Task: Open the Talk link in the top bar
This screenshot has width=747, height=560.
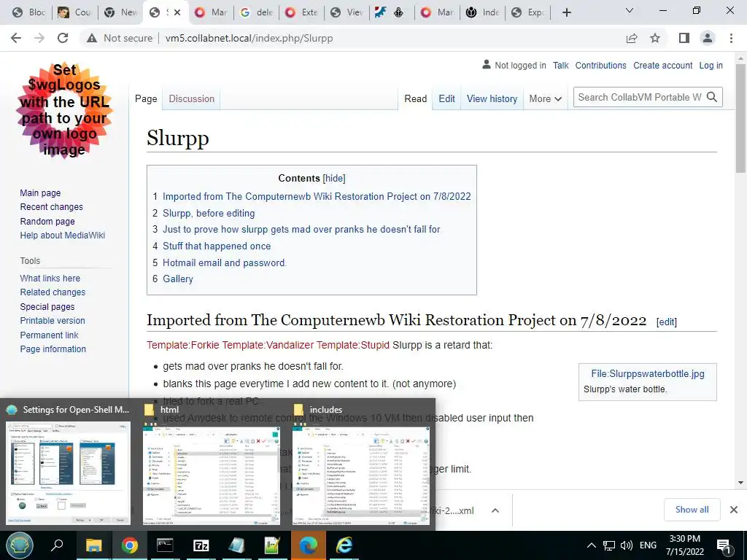Action: coord(561,65)
